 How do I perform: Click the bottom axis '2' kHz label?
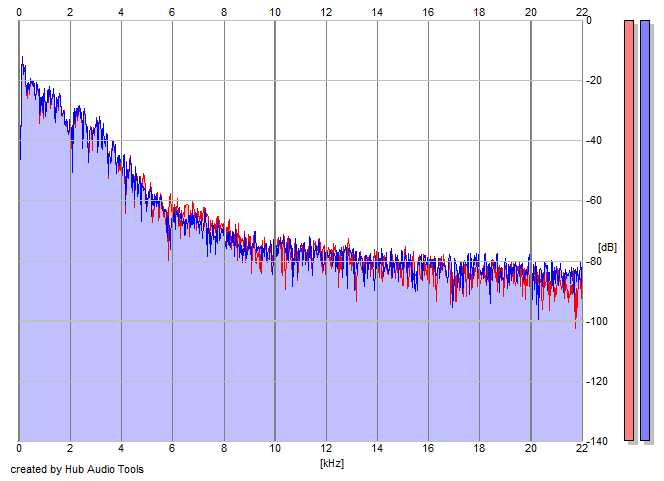(x=70, y=448)
